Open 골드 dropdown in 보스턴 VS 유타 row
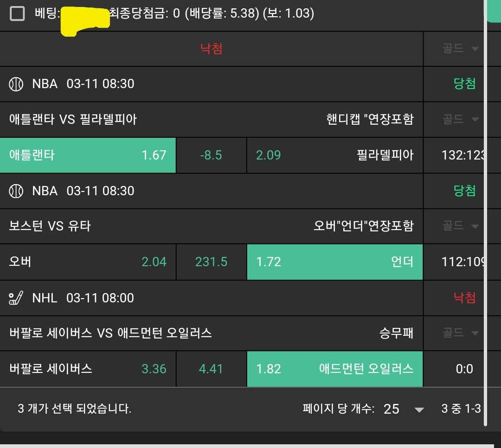501x448 pixels. click(x=460, y=226)
